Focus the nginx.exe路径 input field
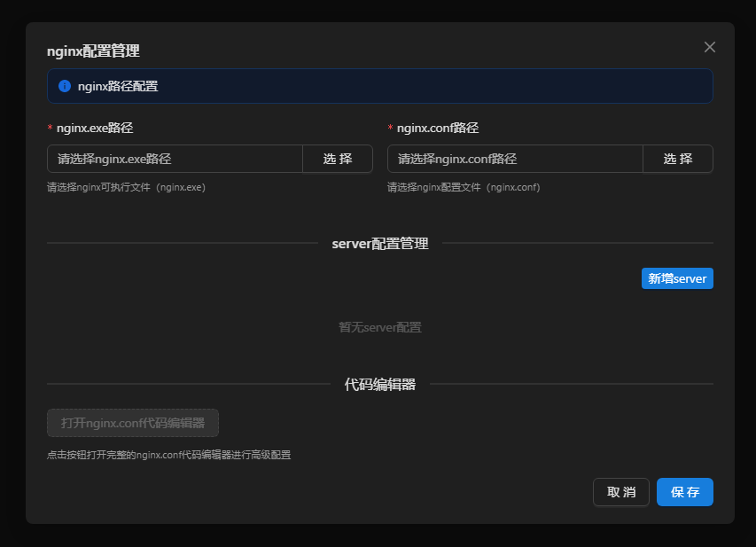The height and width of the screenshot is (547, 756). tap(175, 159)
